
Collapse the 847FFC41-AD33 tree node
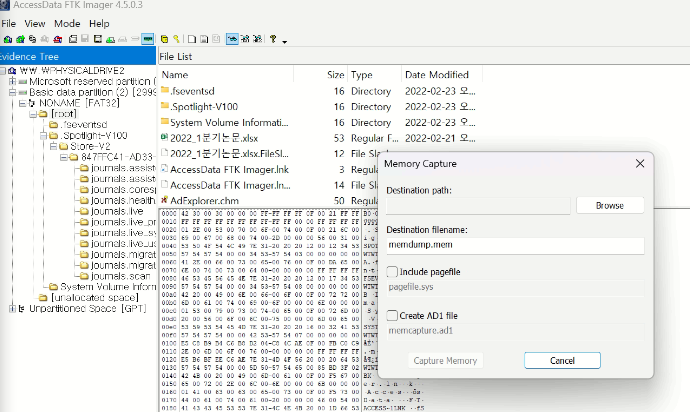[63, 157]
